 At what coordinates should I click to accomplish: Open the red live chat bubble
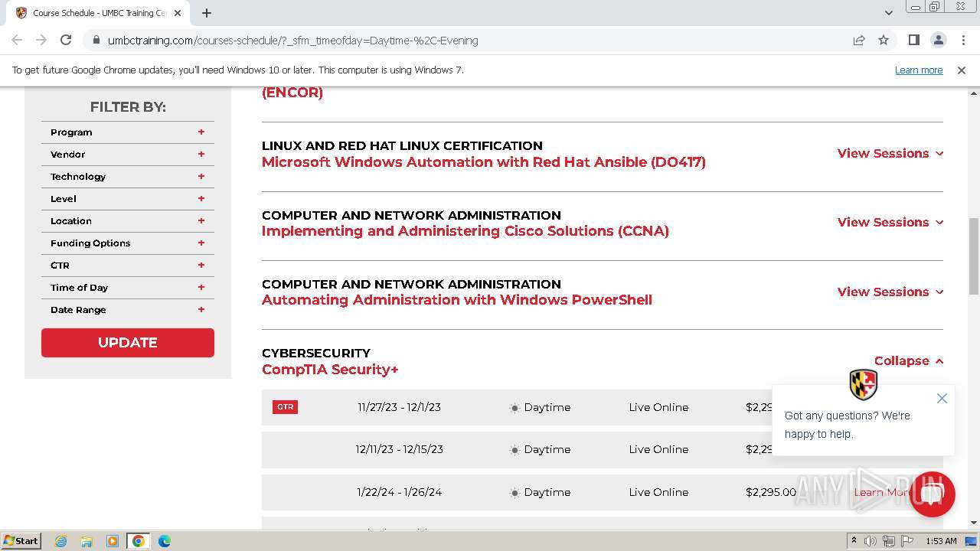coord(932,494)
